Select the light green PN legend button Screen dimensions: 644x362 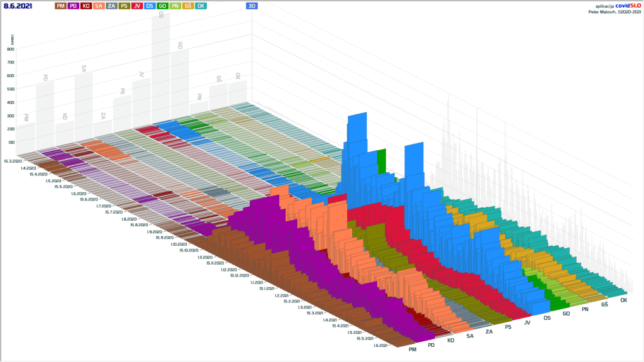175,6
